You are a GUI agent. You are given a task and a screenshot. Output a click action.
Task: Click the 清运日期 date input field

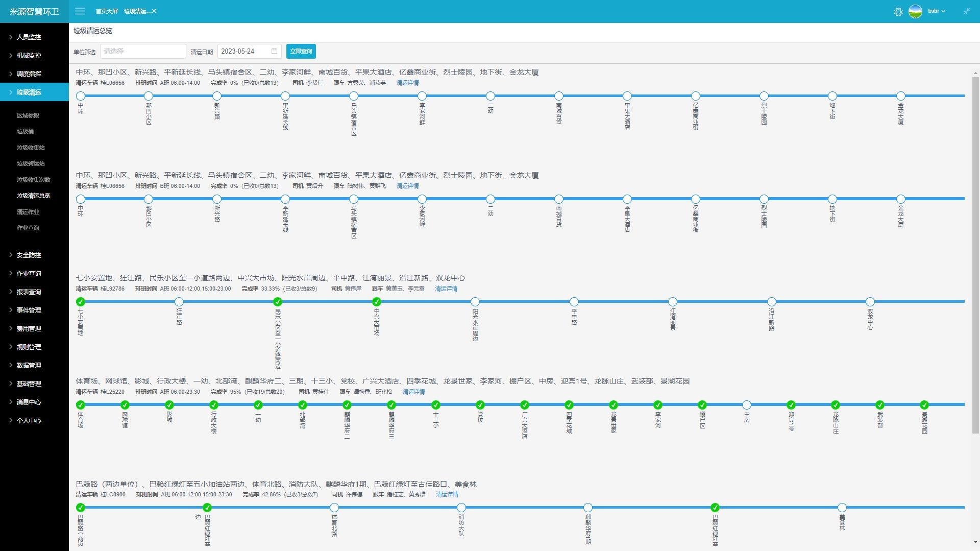click(x=244, y=51)
